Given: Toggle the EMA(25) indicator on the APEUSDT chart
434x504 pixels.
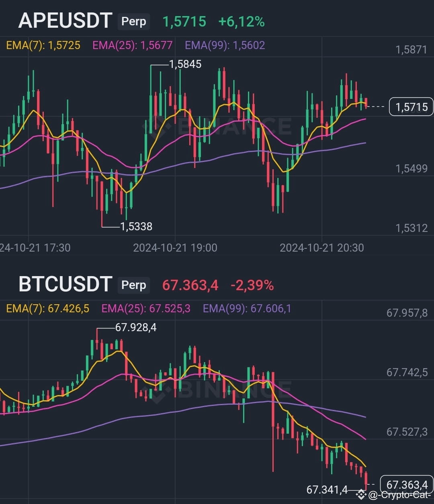Looking at the screenshot, I should [x=132, y=45].
